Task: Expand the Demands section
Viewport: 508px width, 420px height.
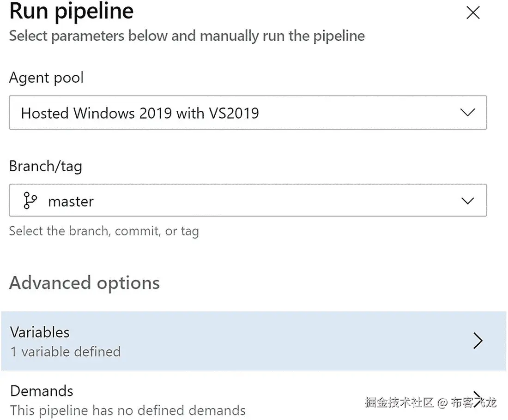Action: click(185, 400)
